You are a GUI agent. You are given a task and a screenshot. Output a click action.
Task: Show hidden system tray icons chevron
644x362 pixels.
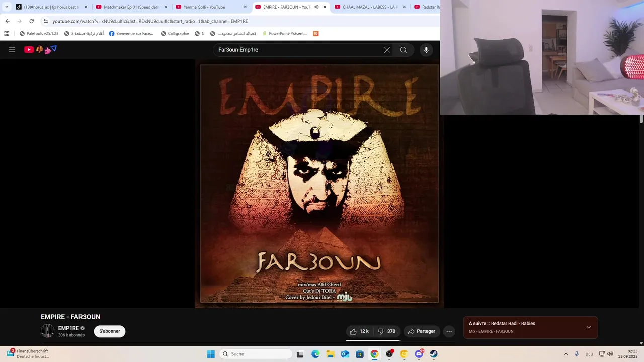pos(566,354)
